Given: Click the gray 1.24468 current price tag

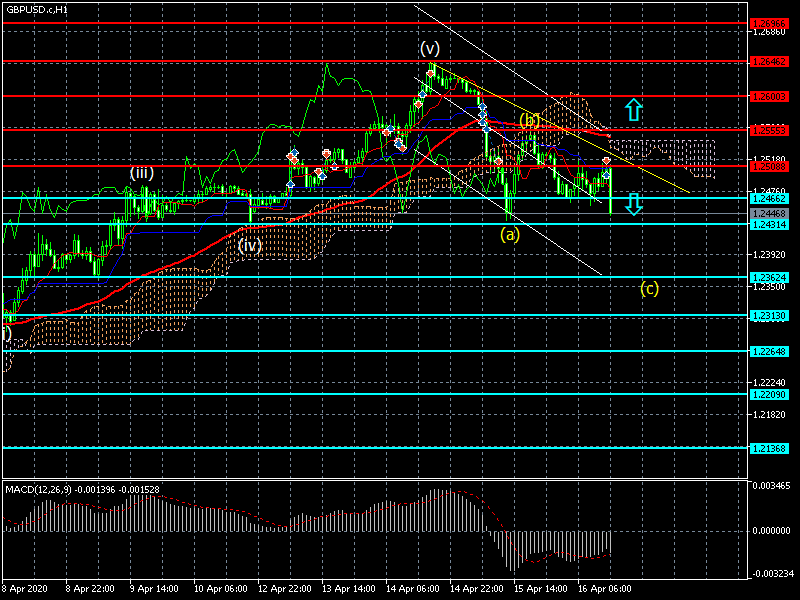Looking at the screenshot, I should pos(769,213).
